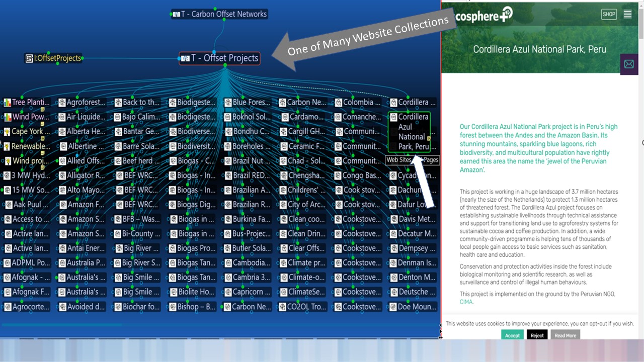Select the Brazil Nut ... thought
Image resolution: width=644 pixels, height=362 pixels.
point(247,161)
